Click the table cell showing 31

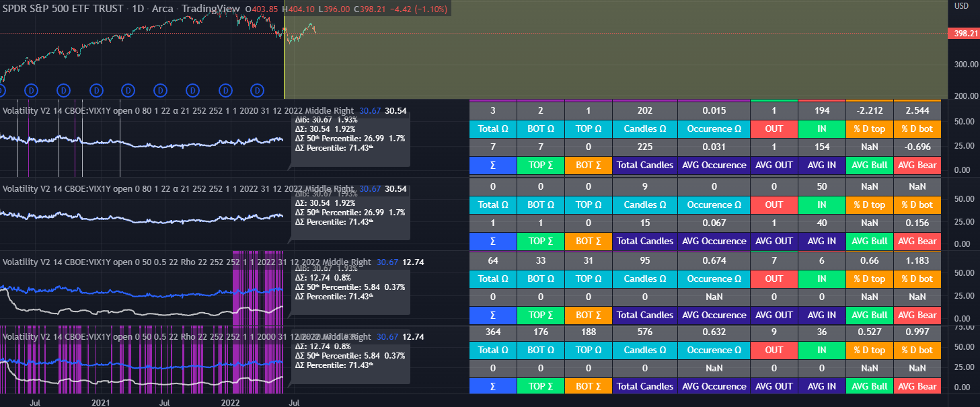click(x=589, y=260)
